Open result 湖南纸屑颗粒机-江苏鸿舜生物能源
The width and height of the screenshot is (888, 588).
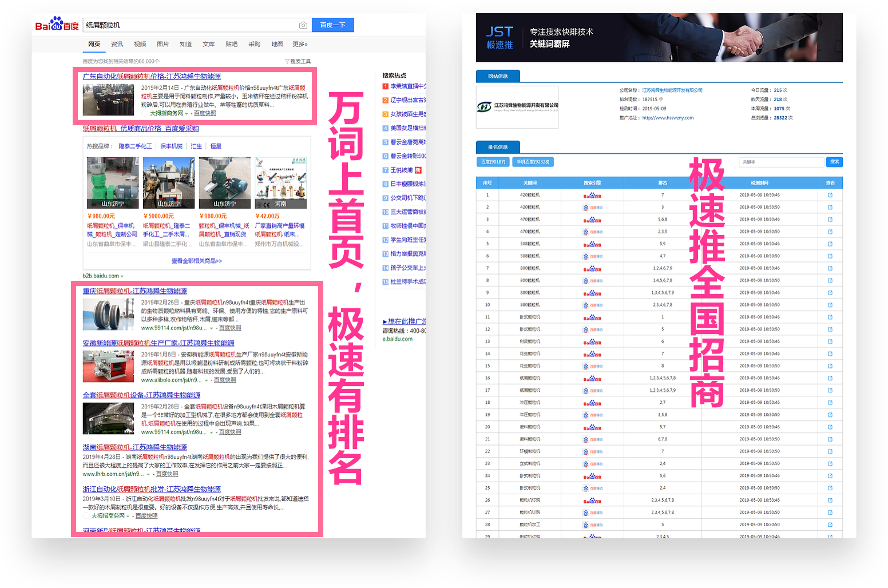click(134, 447)
